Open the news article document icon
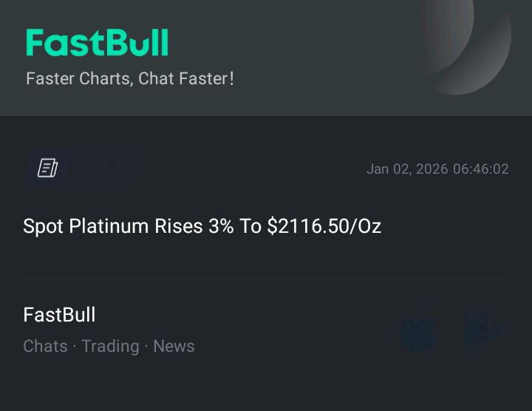The image size is (532, 411). click(x=48, y=169)
